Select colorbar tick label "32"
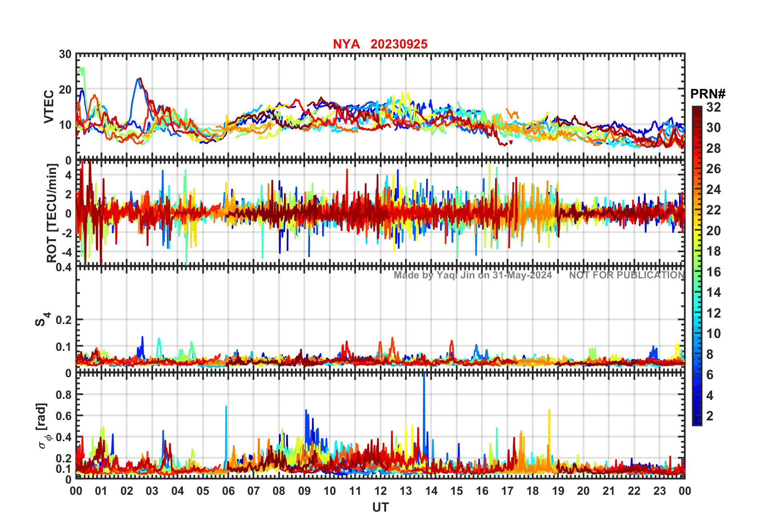The width and height of the screenshot is (761, 532). (x=713, y=107)
